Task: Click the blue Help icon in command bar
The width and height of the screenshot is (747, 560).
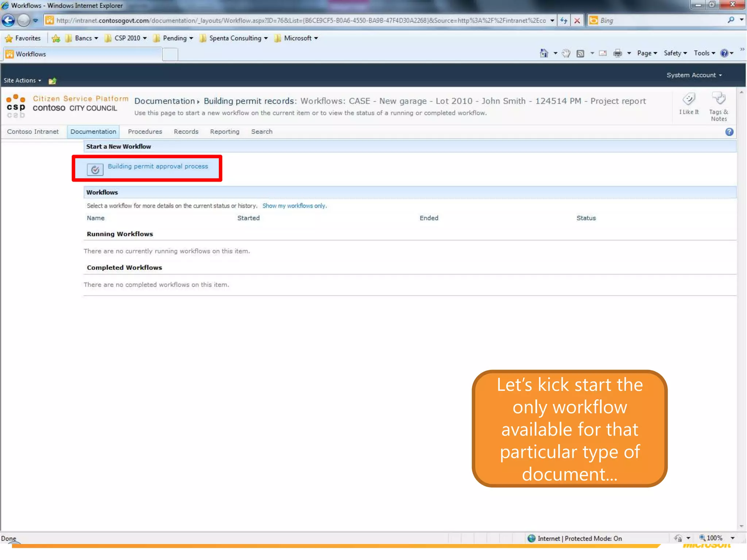Action: [x=724, y=53]
